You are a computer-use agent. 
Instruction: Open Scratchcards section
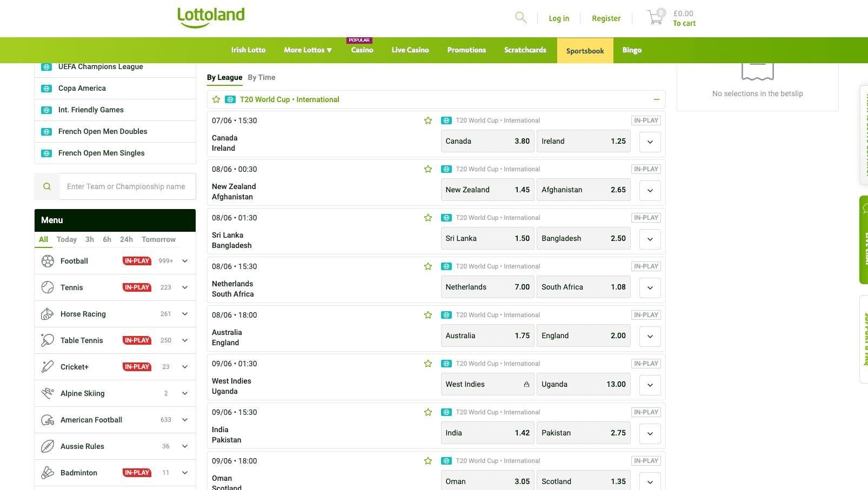tap(525, 50)
